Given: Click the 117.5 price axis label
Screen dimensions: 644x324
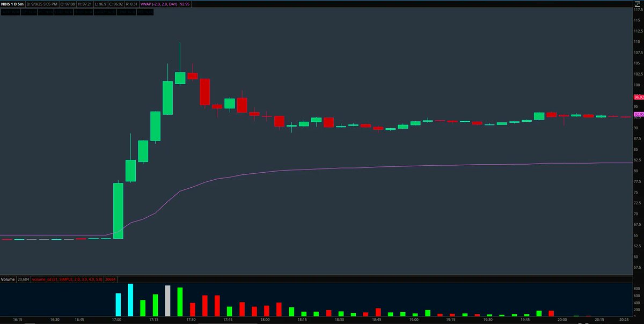Looking at the screenshot, I should click(x=638, y=10).
